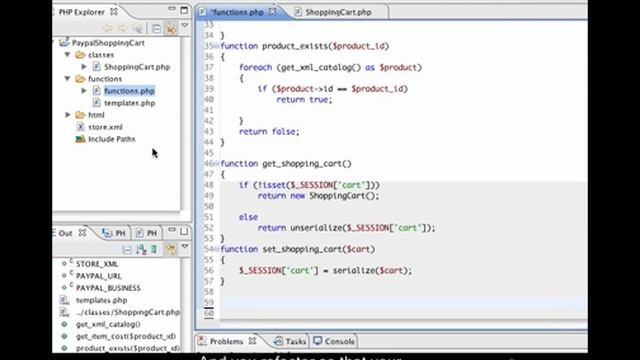Click the classes folder icon
Screen dimensions: 640x360
80,55
